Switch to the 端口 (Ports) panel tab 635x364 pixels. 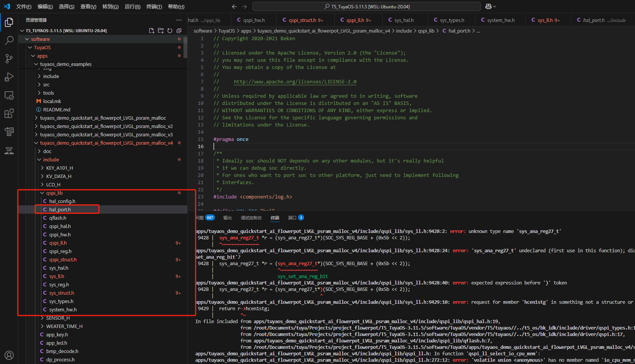click(x=296, y=217)
